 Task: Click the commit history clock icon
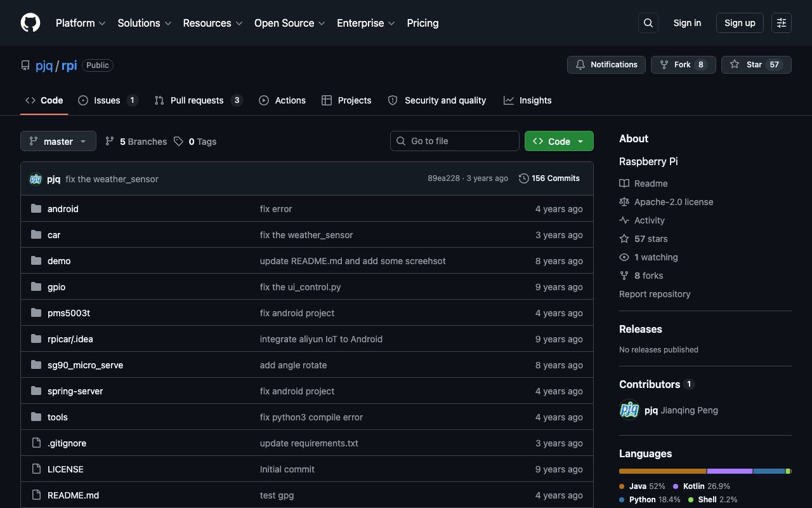tap(523, 178)
